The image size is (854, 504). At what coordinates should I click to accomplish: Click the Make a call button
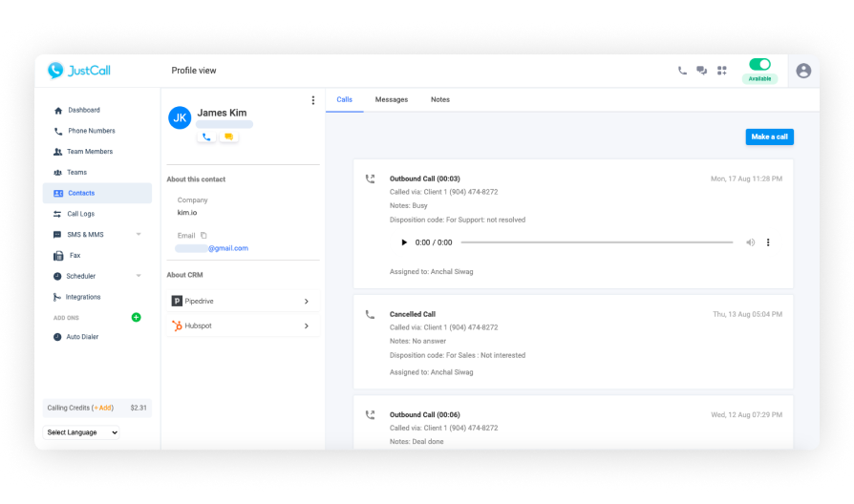tap(769, 136)
